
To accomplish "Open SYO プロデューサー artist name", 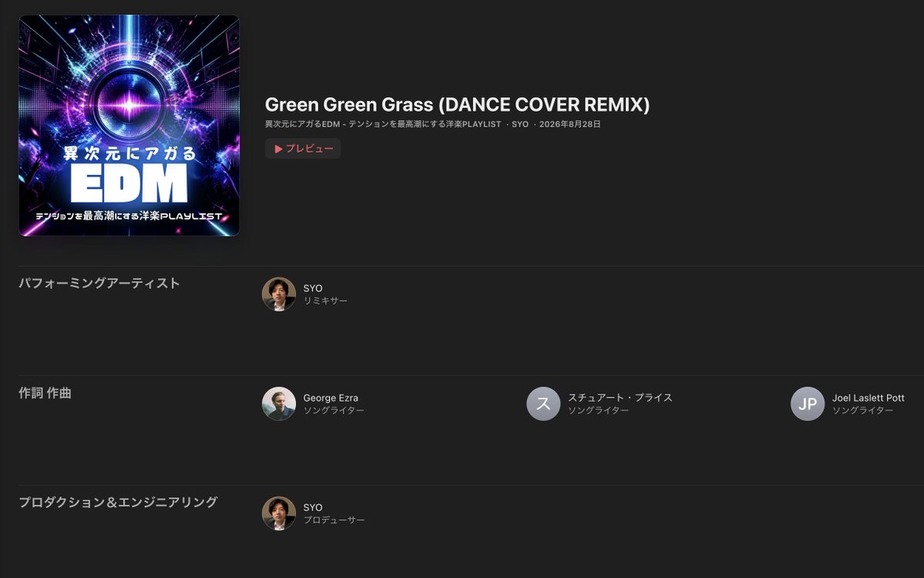I will pos(313,507).
